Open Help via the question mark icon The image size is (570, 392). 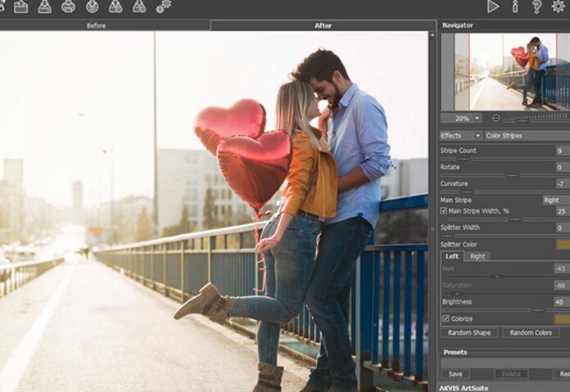tap(536, 7)
